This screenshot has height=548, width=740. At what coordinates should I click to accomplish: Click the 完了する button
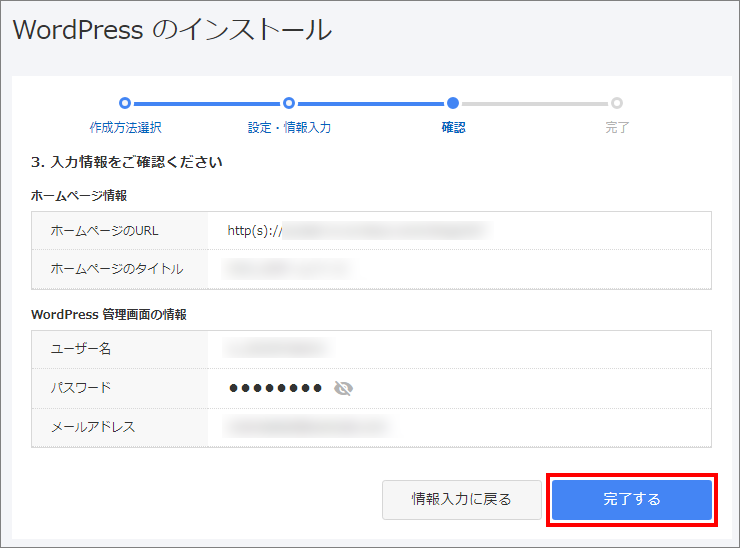(x=632, y=499)
